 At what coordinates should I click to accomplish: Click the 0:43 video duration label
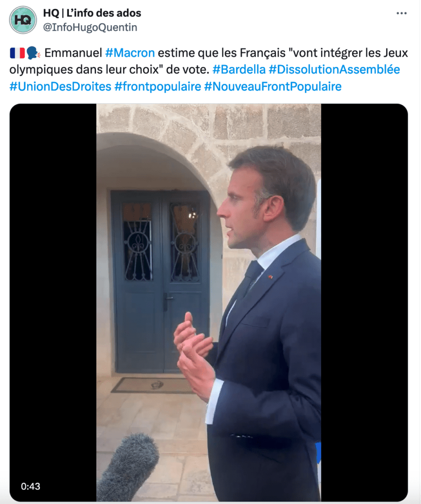pyautogui.click(x=30, y=486)
